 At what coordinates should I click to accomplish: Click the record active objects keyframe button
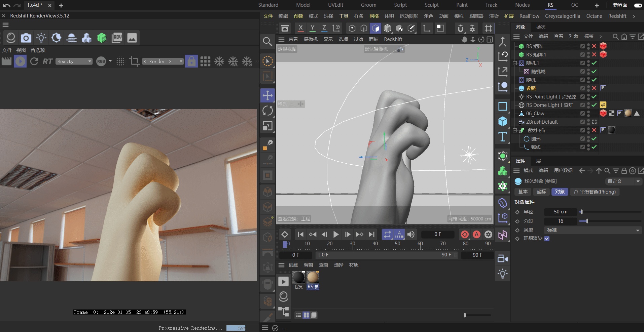[x=465, y=234]
